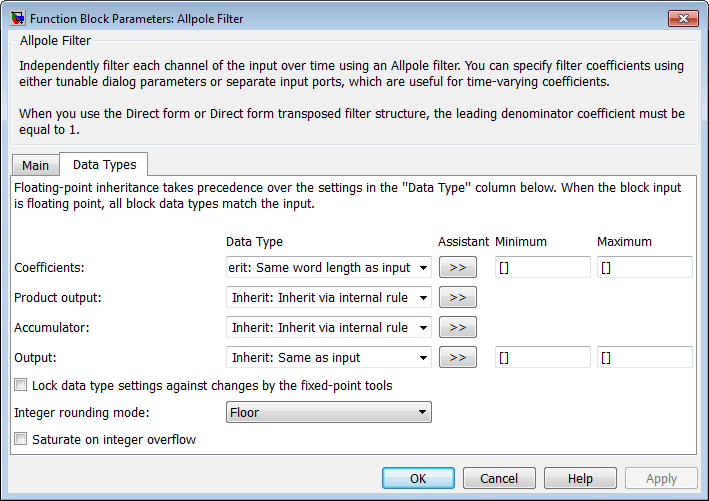
Task: Switch to the Main tab
Action: (35, 165)
